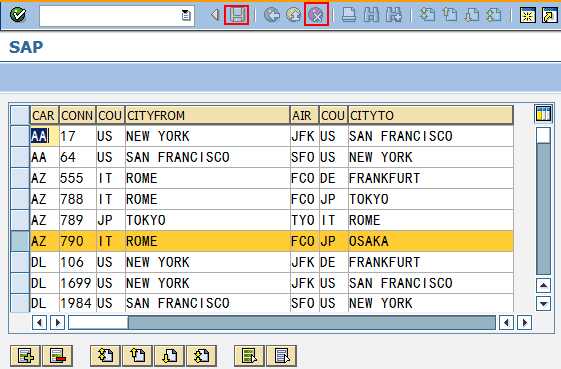This screenshot has width=561, height=369.
Task: Select row DL 1699 with its row selector
Action: coord(20,283)
